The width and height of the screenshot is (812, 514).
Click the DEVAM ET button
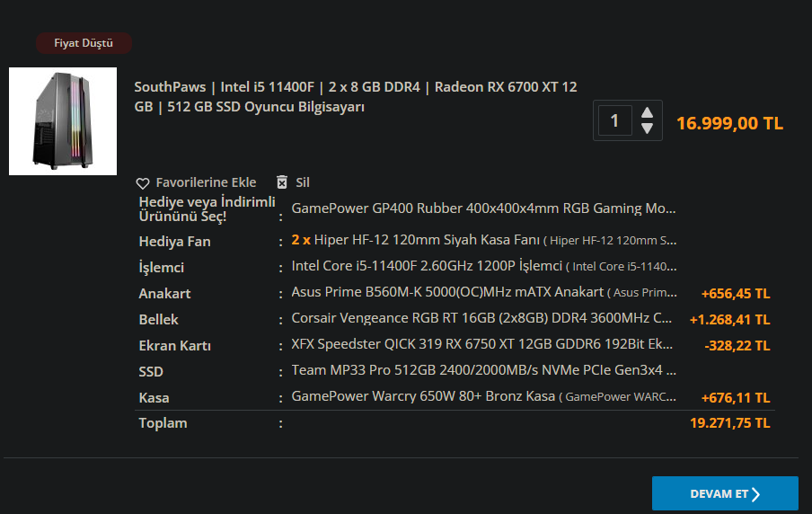(725, 494)
